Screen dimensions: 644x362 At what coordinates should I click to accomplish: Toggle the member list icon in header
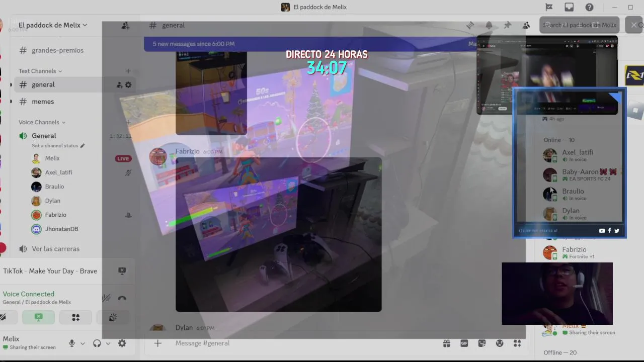tap(526, 25)
